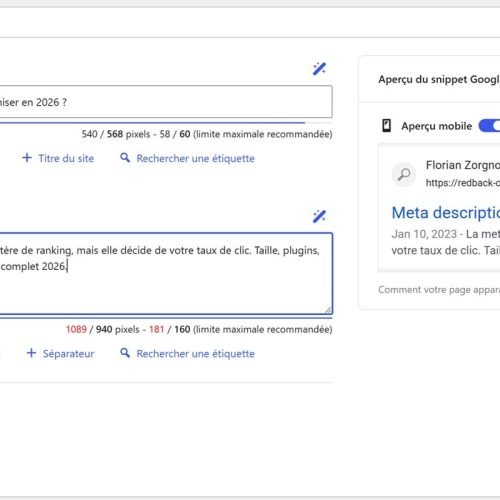This screenshot has height=500, width=500.
Task: Click the 'Jan 10, 2023' snippet date text
Action: (x=424, y=234)
